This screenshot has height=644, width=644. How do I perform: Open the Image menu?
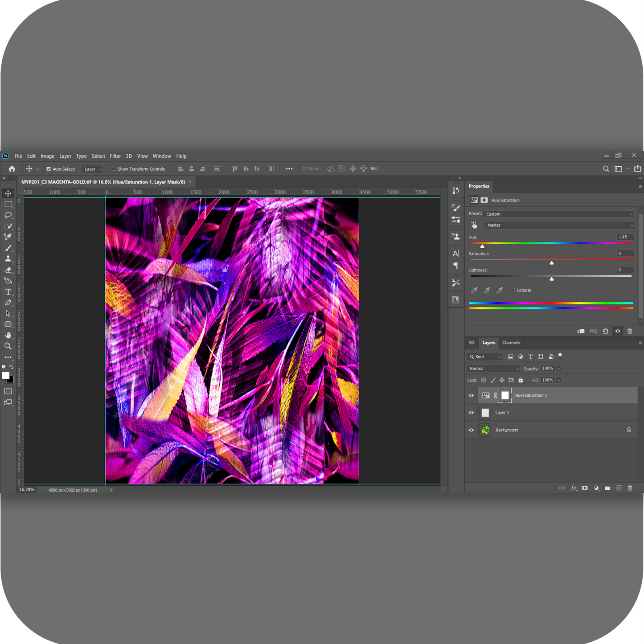click(47, 156)
